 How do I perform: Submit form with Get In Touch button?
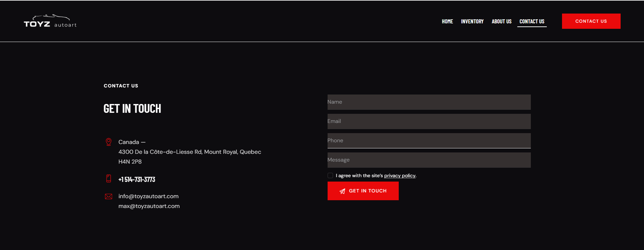click(x=363, y=191)
